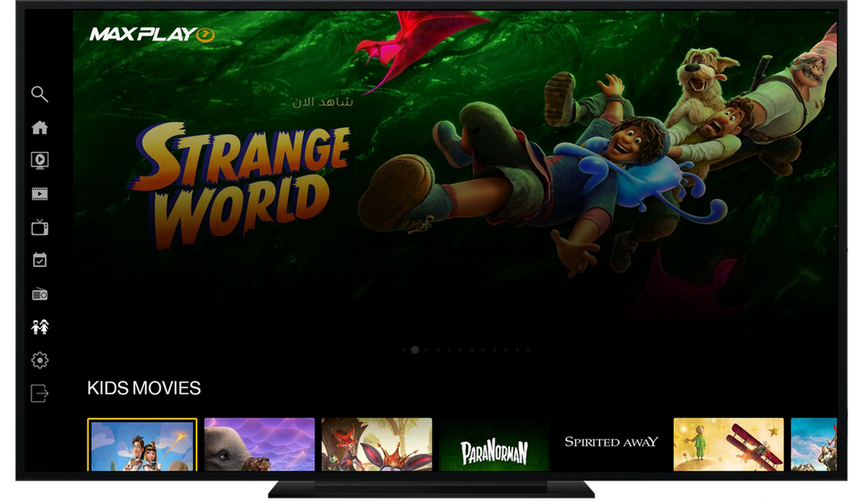Open the ParaNorman movie thumbnail

494,444
